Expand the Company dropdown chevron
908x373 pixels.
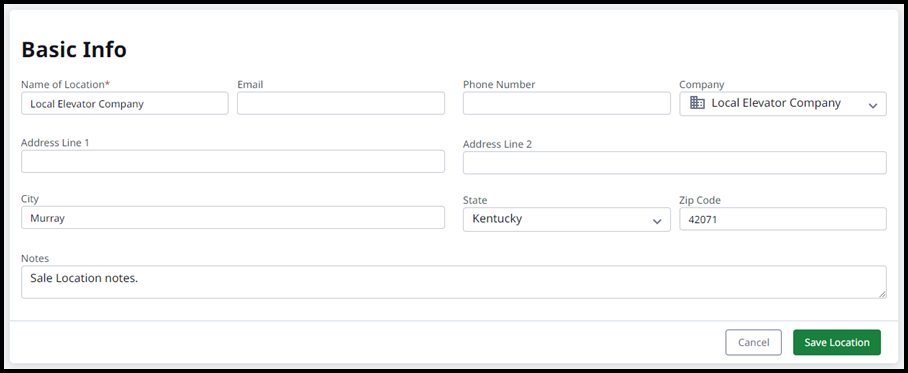(x=873, y=105)
